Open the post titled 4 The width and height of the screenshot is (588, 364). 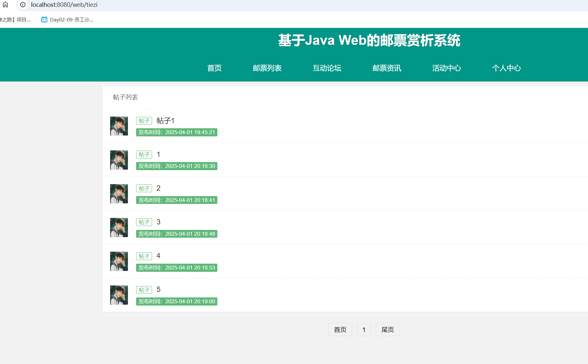click(x=158, y=256)
